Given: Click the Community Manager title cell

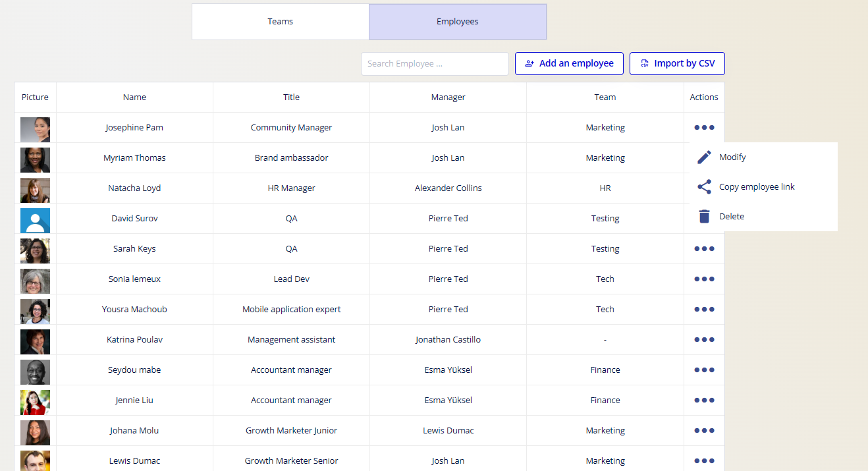Looking at the screenshot, I should 291,128.
